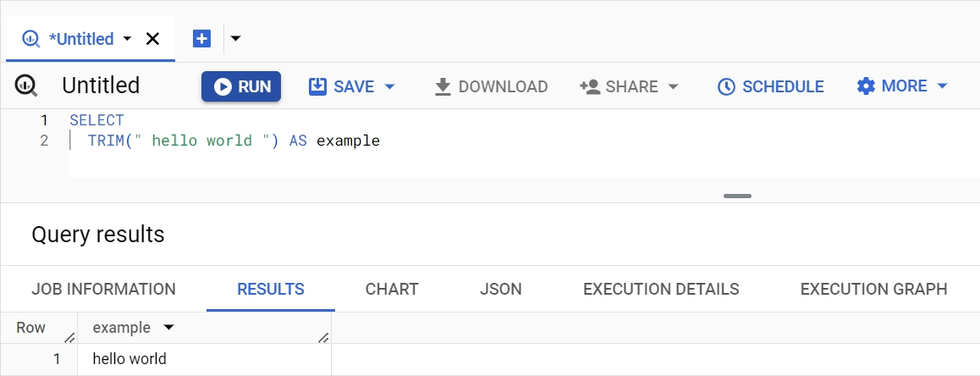Expand the SHARE dropdown arrow
Screen dimensions: 980x376
pyautogui.click(x=673, y=86)
